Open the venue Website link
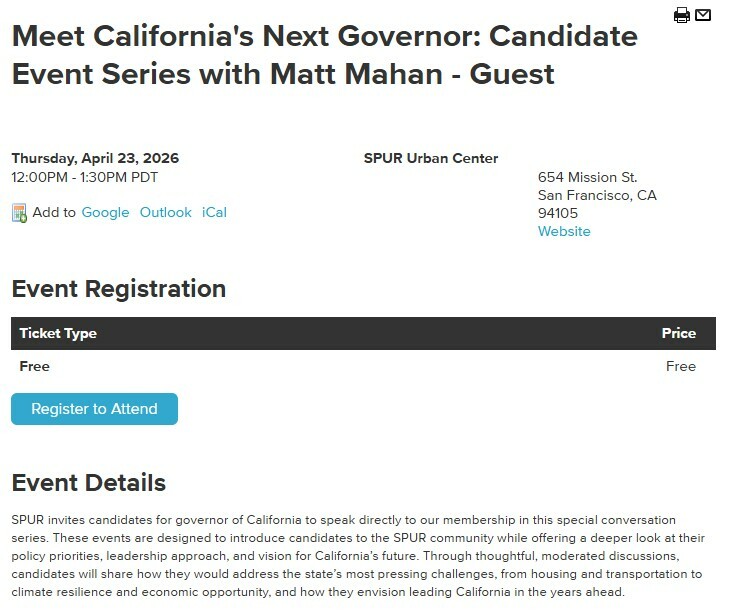Image resolution: width=740 pixels, height=611 pixels. 564,231
